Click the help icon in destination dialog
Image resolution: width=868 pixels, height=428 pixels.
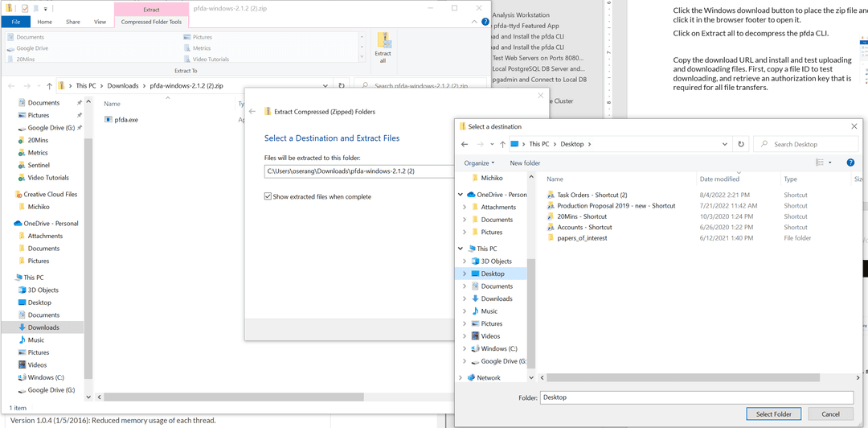point(850,163)
